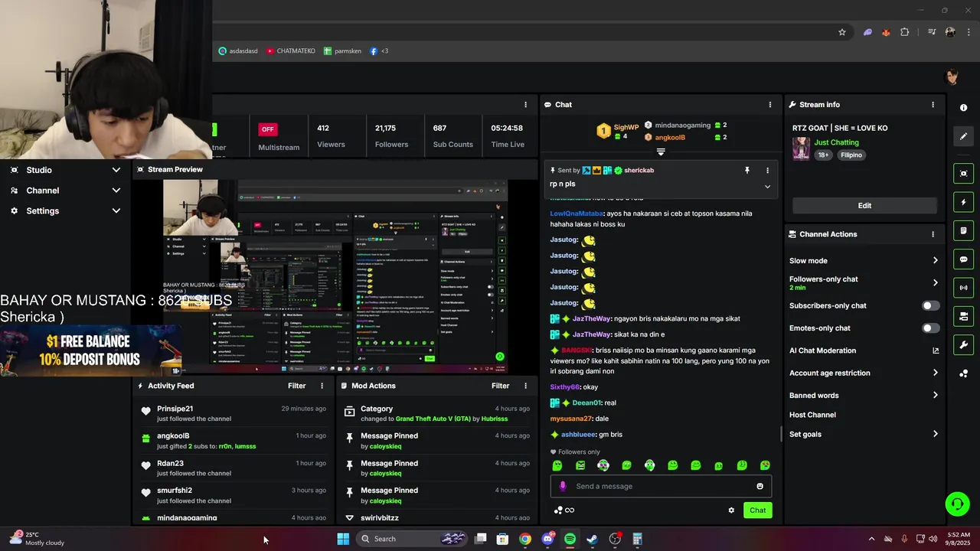This screenshot has height=551, width=980.
Task: Click the Filipino language tag
Action: tap(851, 155)
